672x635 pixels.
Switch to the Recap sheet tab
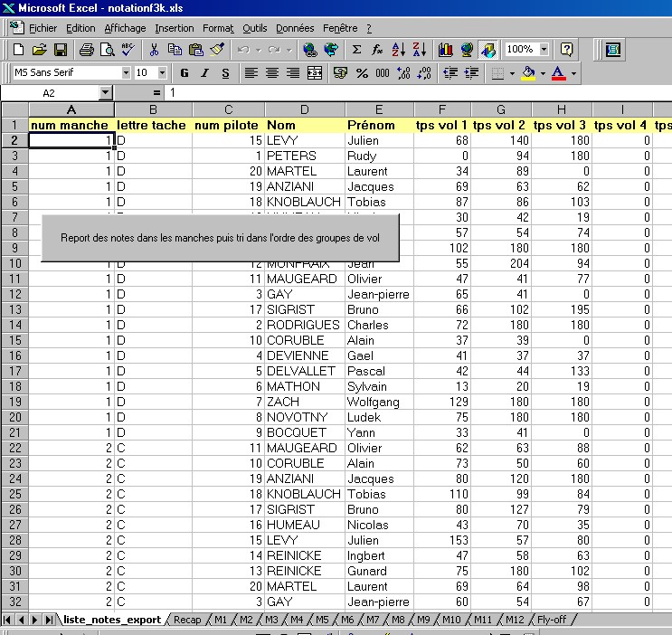187,620
